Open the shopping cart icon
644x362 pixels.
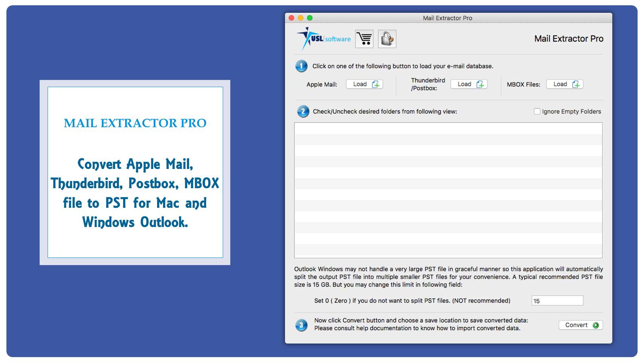pyautogui.click(x=364, y=39)
